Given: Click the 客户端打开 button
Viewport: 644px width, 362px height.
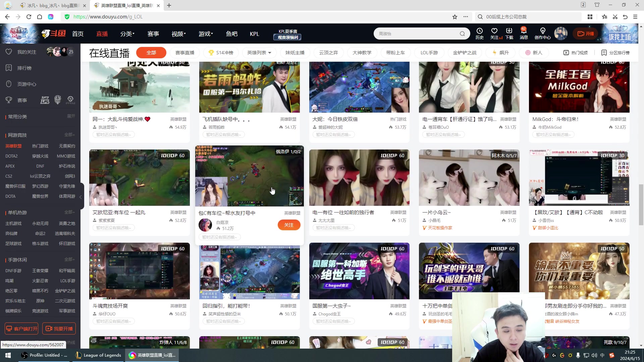Looking at the screenshot, I should 21,329.
